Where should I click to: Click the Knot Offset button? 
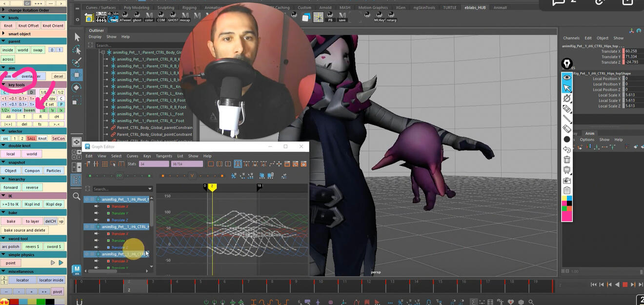[x=28, y=26]
